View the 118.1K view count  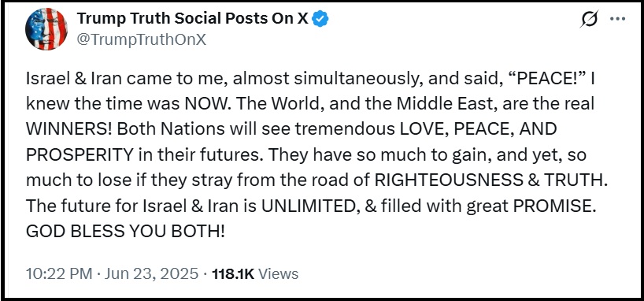click(233, 274)
